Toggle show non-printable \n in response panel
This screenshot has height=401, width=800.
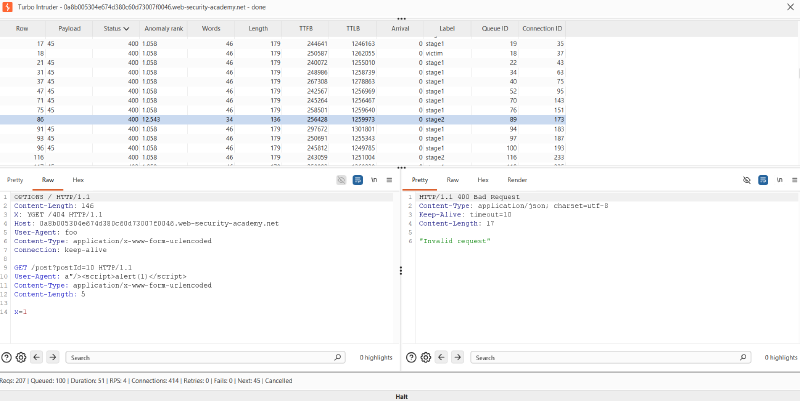click(x=779, y=180)
